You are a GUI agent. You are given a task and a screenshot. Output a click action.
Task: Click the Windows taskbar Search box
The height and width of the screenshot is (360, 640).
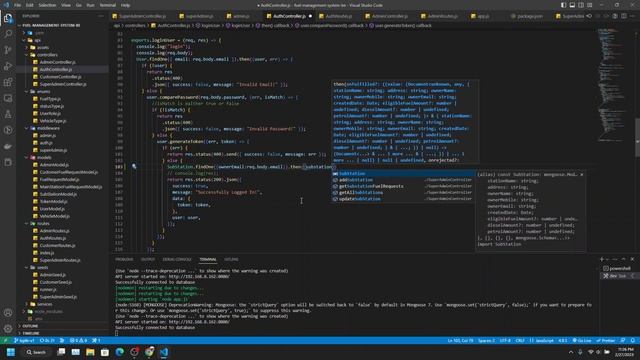36,352
